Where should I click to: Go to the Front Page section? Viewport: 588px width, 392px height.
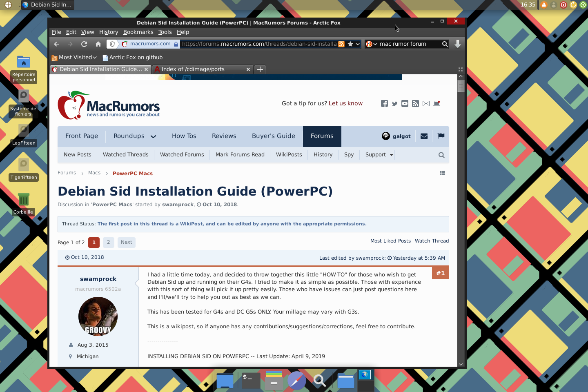pos(82,136)
